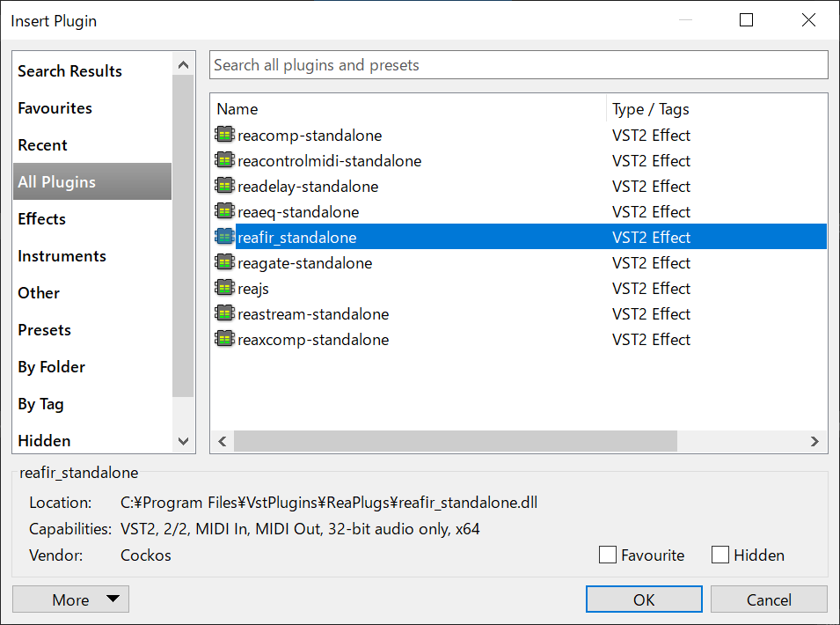The width and height of the screenshot is (840, 625).
Task: Enable the Favourite checkbox
Action: pyautogui.click(x=608, y=555)
